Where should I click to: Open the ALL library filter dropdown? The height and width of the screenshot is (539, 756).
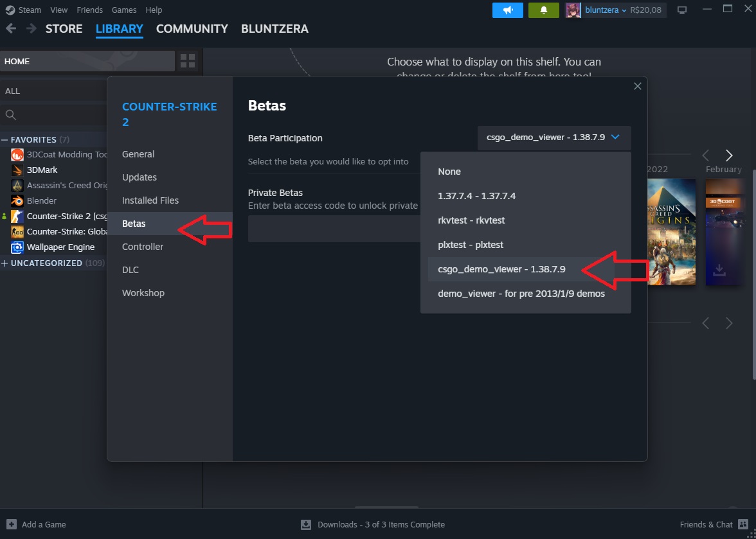pyautogui.click(x=53, y=91)
